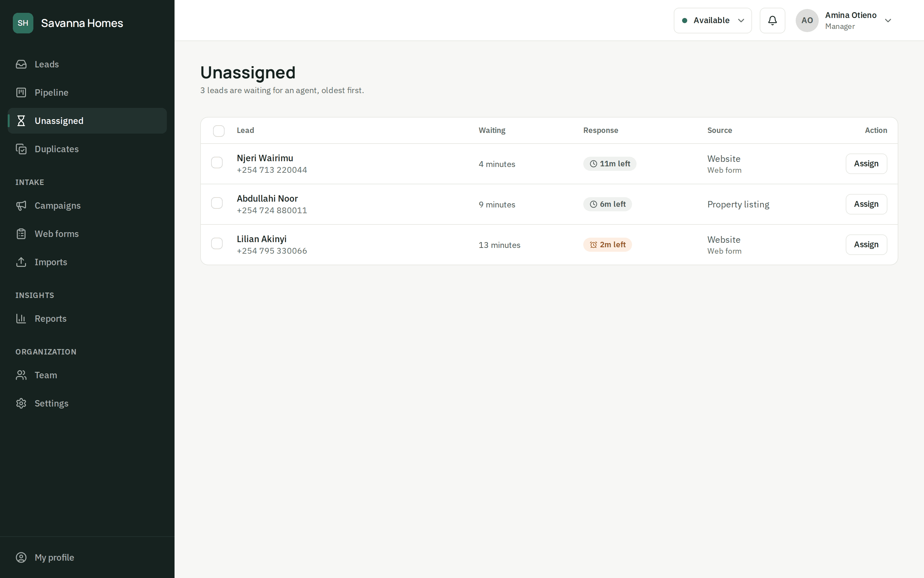The image size is (924, 578).
Task: Open Duplicates in the sidebar
Action: tap(87, 149)
